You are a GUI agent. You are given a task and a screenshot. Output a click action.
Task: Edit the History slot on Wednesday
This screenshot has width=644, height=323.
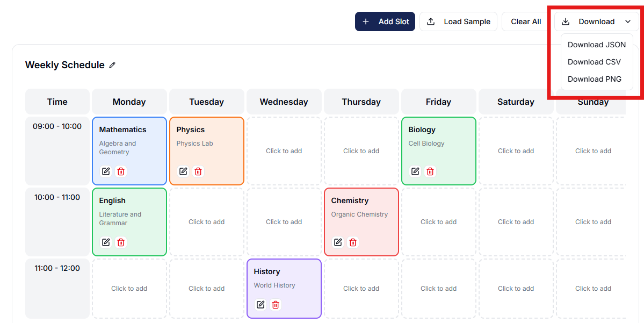point(261,305)
